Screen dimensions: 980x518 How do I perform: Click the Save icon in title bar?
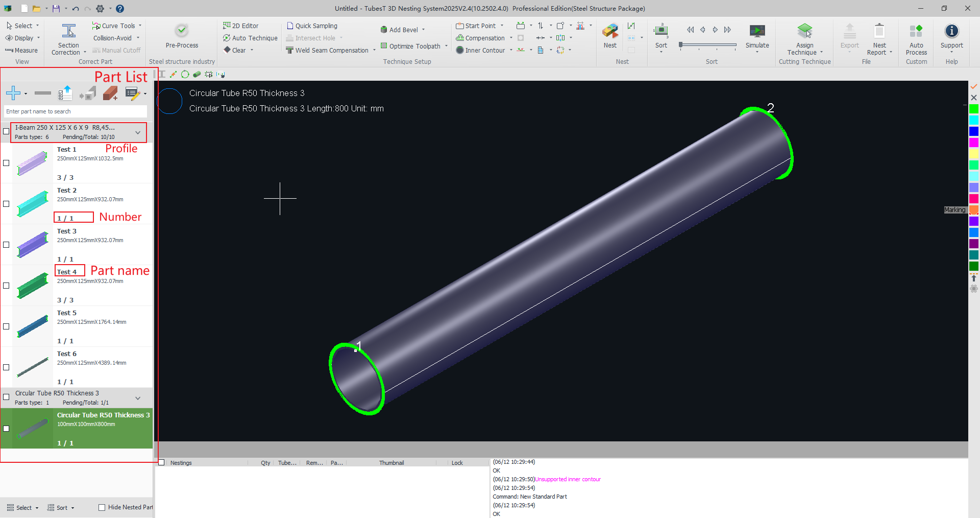click(56, 9)
